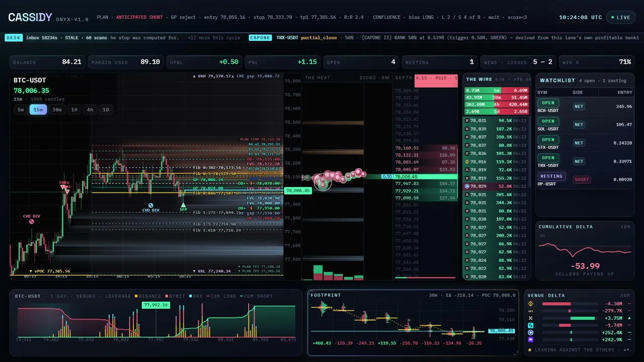Click the BYBIT legend entry

point(174,296)
